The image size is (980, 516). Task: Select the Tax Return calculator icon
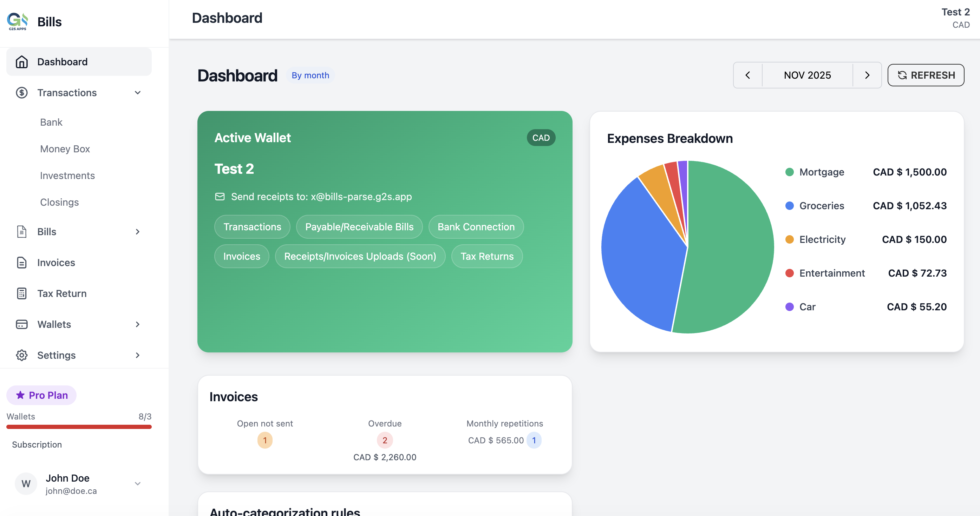(x=22, y=293)
